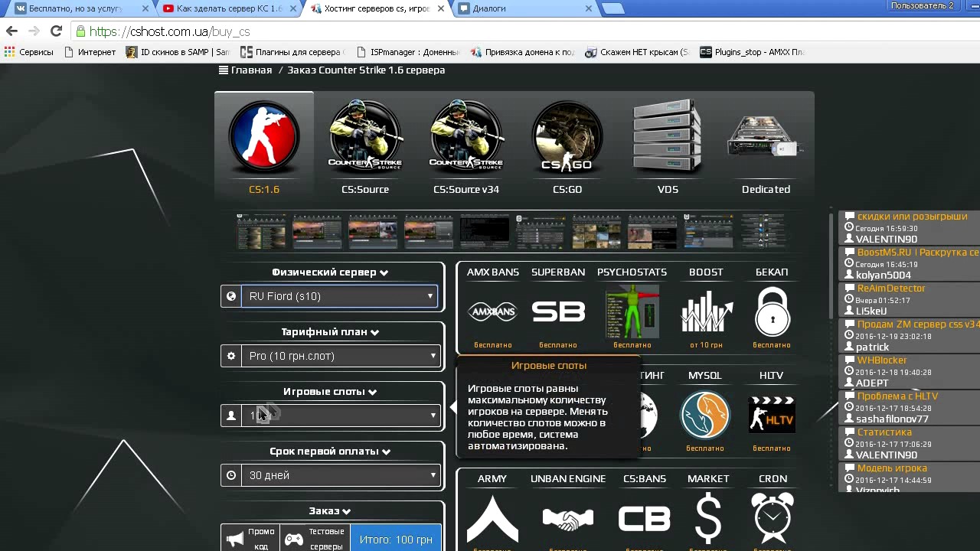
Task: Collapse the Заказ header
Action: [330, 510]
